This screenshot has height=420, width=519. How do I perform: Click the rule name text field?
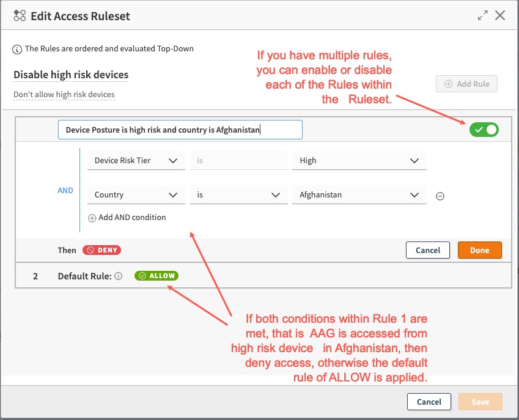click(x=180, y=130)
